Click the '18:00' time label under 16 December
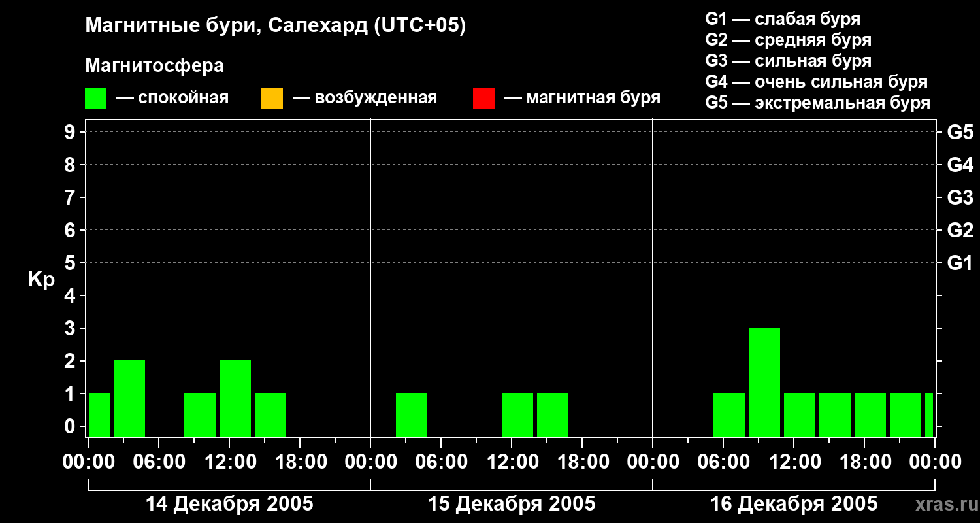The image size is (980, 523). tap(864, 462)
